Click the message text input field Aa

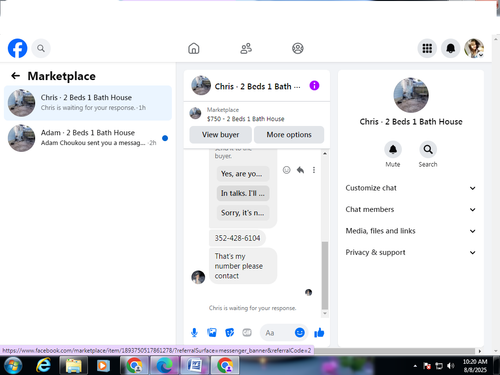click(277, 333)
